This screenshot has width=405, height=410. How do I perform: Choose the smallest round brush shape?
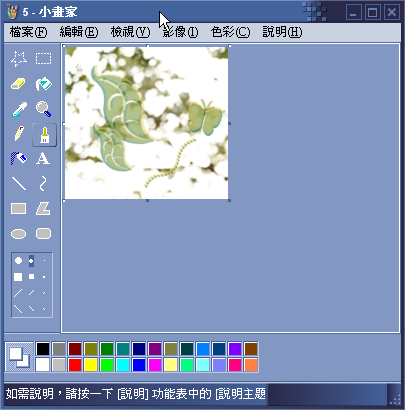point(44,261)
